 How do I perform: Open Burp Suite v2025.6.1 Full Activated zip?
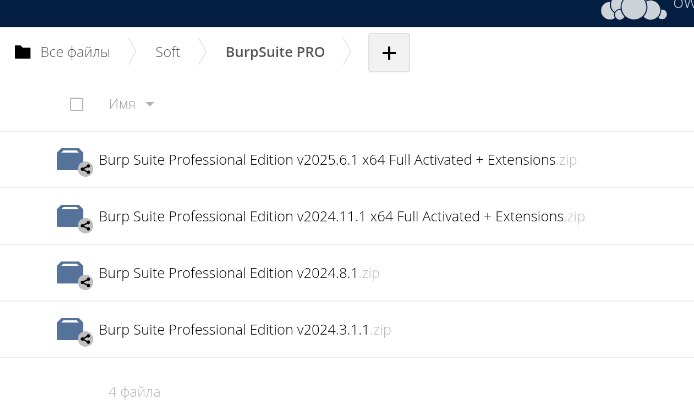pyautogui.click(x=337, y=160)
